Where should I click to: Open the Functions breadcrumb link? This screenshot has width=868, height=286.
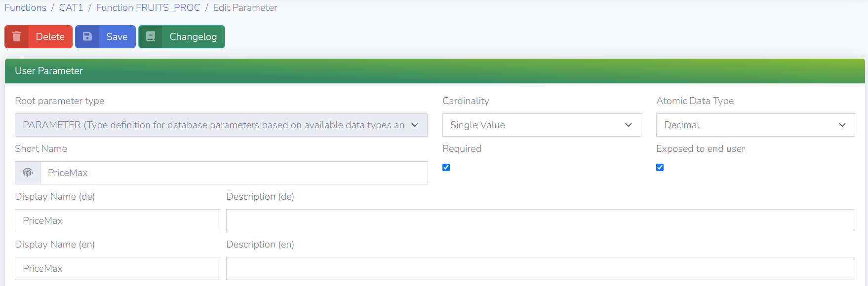pos(25,7)
